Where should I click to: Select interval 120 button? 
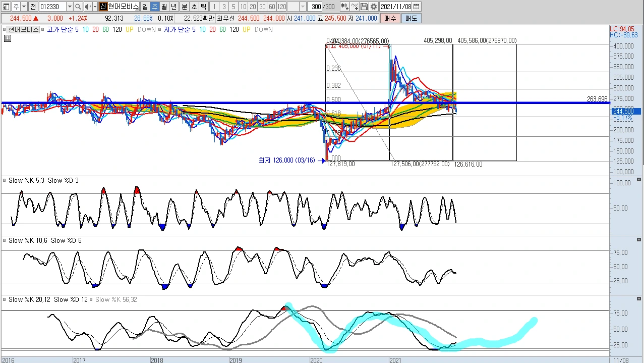(281, 7)
